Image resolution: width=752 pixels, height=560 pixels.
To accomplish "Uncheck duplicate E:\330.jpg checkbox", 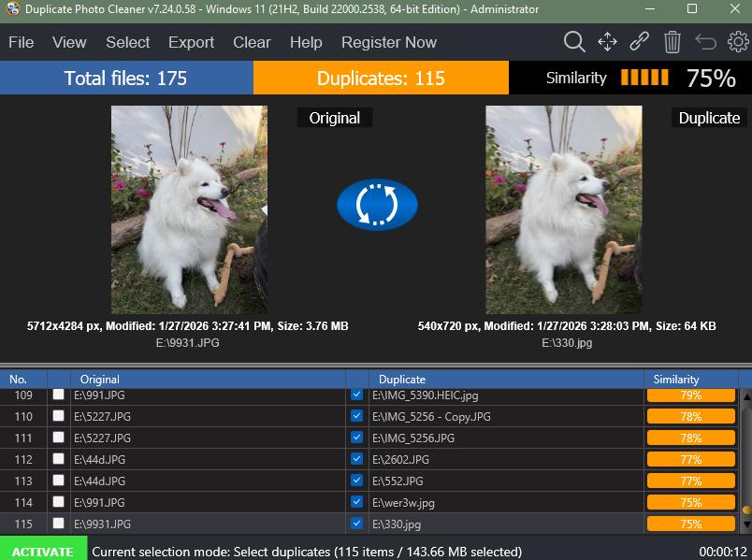I will point(356,524).
